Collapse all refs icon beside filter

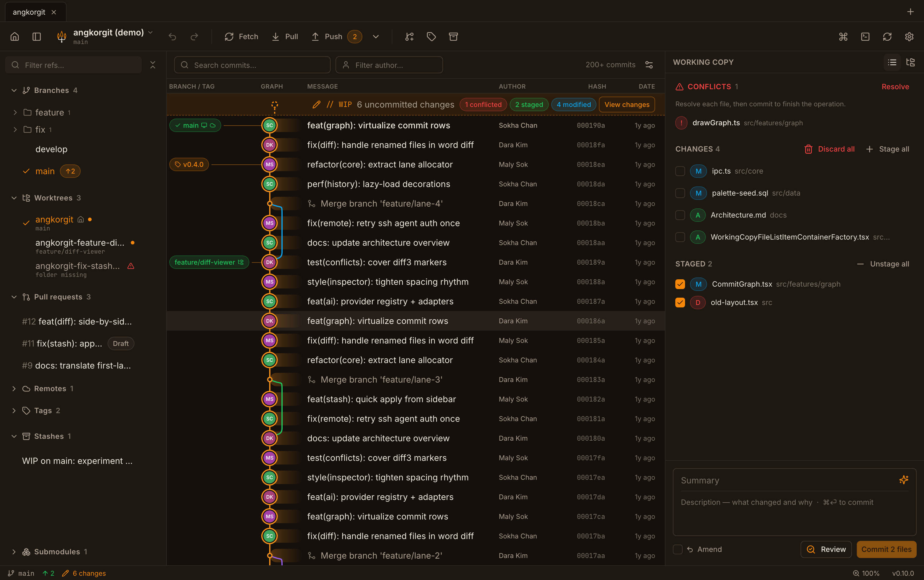(153, 65)
